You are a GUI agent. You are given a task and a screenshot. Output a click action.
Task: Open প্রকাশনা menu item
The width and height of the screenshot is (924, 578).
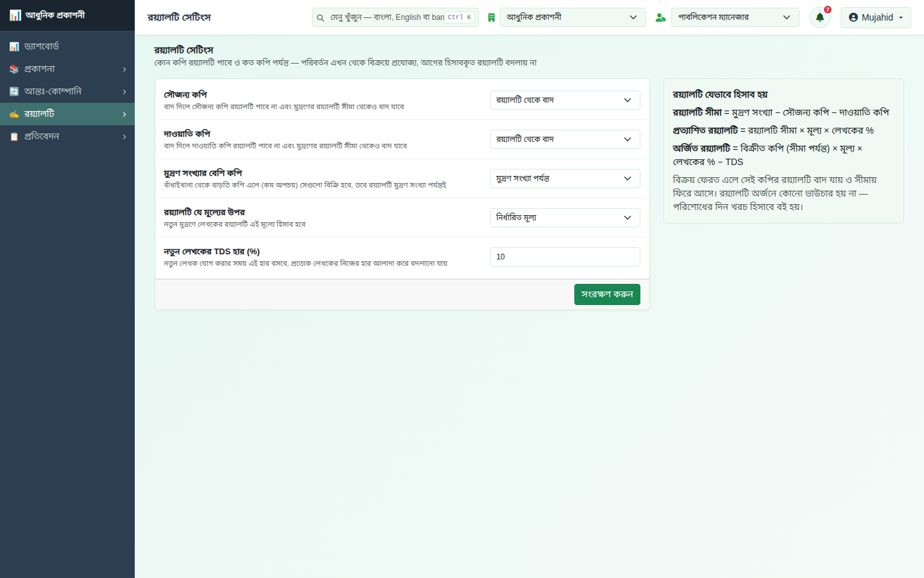(67, 69)
